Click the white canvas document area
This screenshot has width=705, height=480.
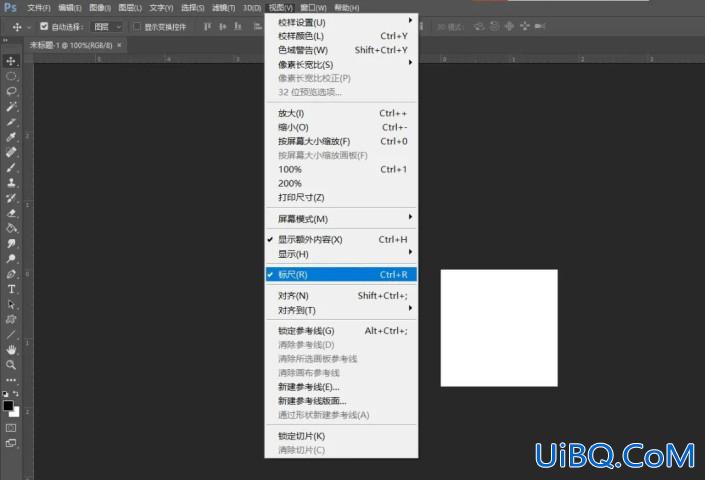coord(499,328)
